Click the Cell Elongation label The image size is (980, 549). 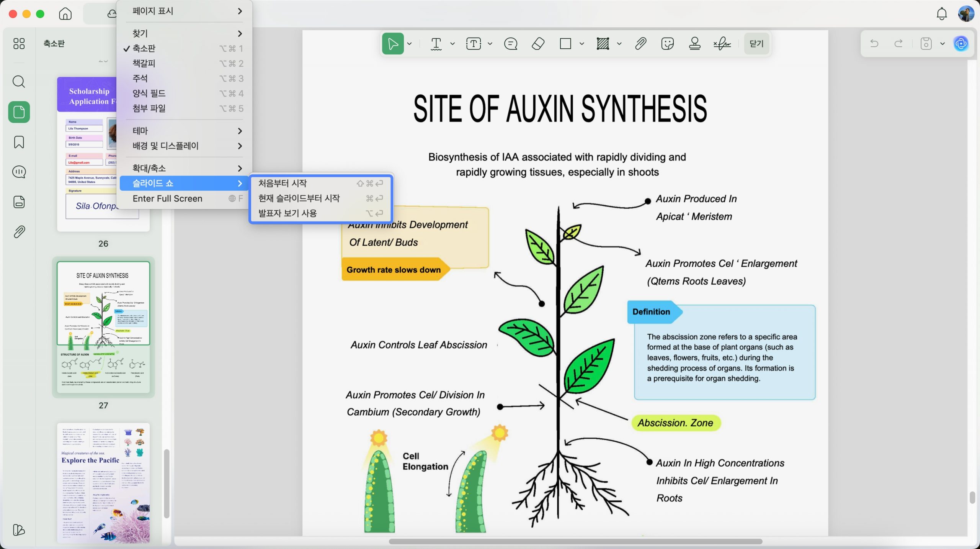[x=425, y=461]
